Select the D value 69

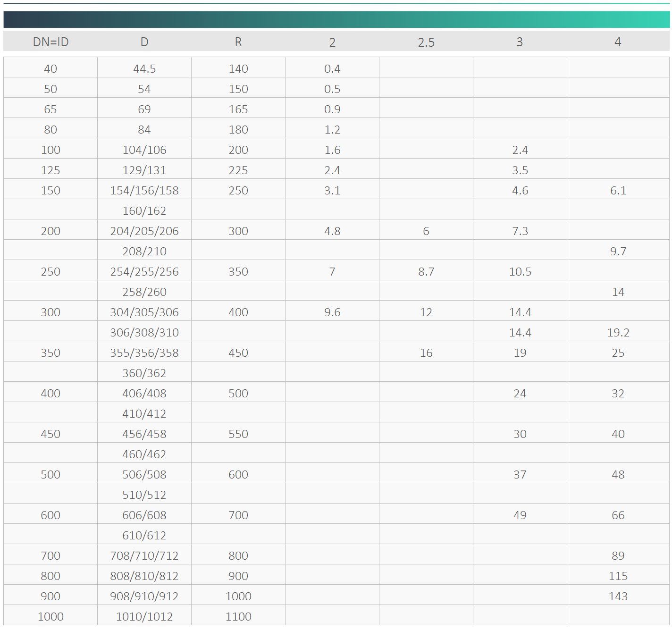tap(144, 109)
